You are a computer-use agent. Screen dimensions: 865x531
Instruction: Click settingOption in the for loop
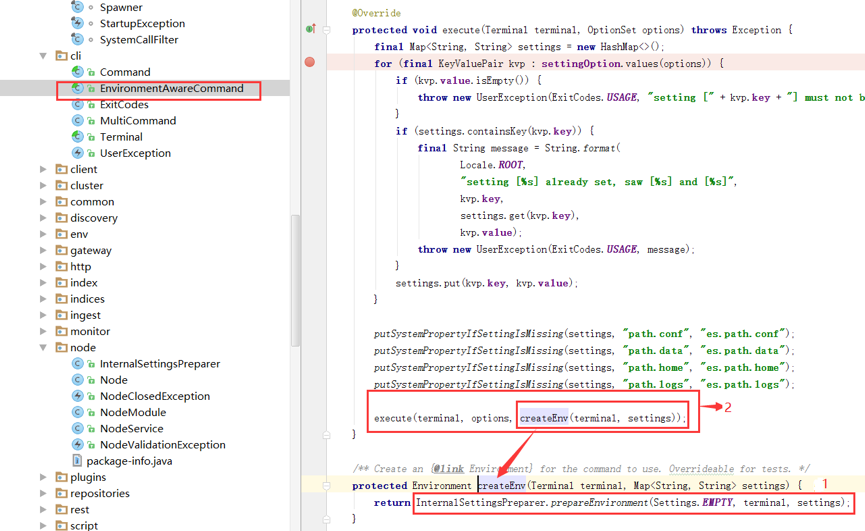(581, 63)
